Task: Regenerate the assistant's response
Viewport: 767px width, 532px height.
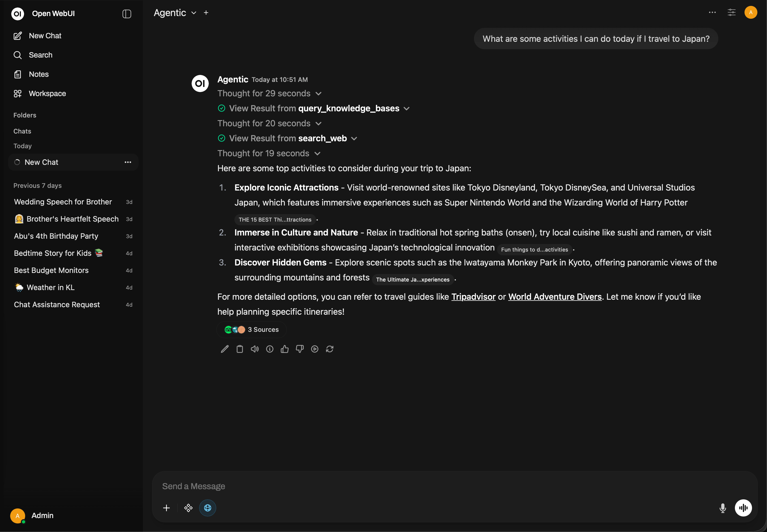Action: pos(330,349)
